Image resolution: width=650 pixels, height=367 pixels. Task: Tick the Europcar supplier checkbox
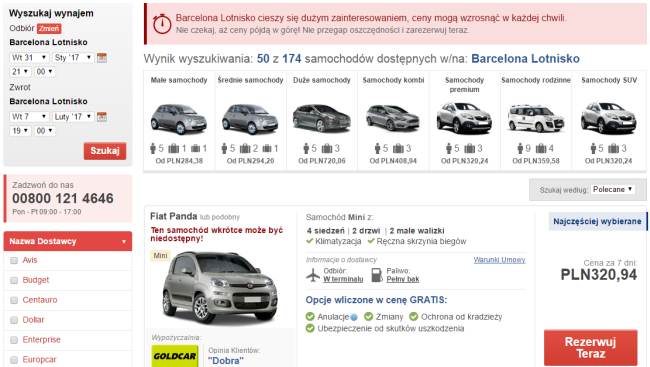pos(14,360)
